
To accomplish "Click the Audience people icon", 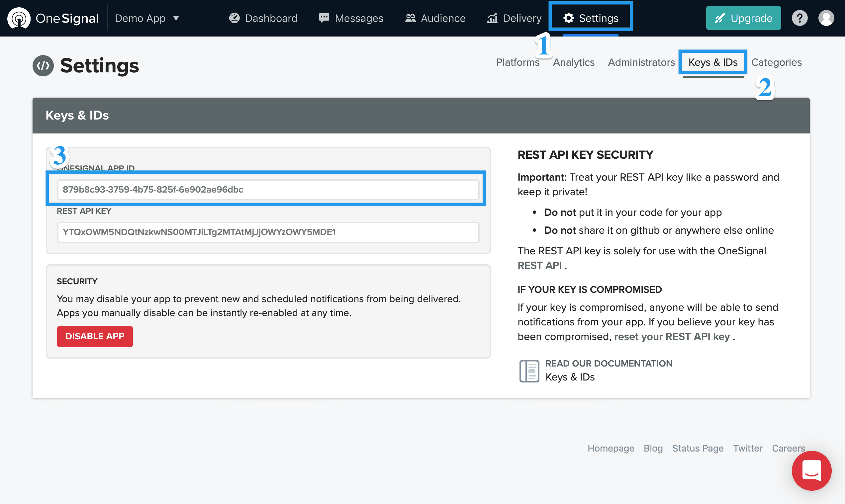I will [411, 18].
